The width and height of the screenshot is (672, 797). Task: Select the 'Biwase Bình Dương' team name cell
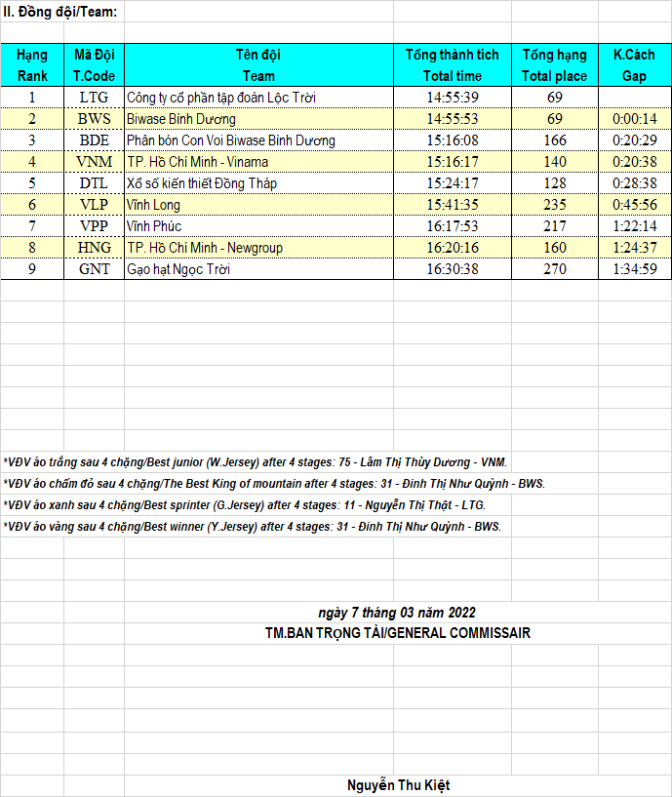coord(181,119)
